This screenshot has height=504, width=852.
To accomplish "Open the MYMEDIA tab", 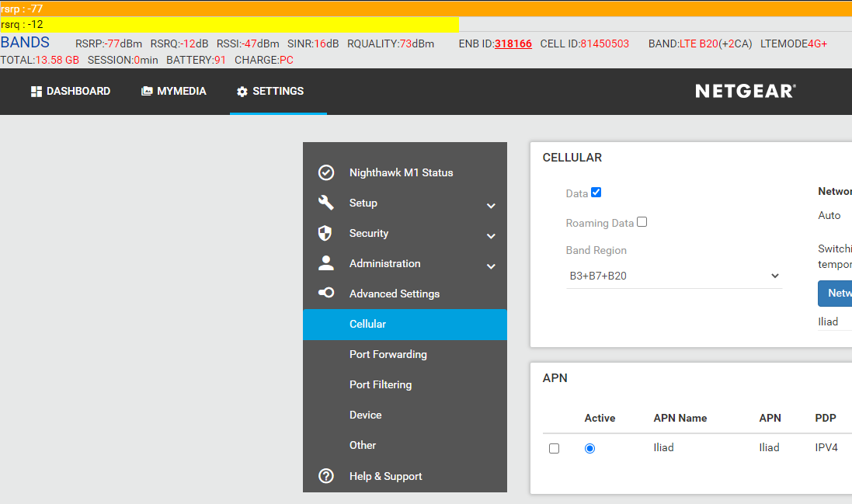I will point(174,91).
